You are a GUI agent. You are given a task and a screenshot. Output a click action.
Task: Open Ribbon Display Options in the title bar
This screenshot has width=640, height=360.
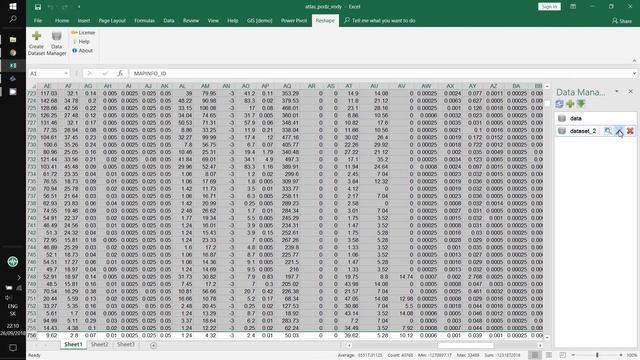coord(573,7)
